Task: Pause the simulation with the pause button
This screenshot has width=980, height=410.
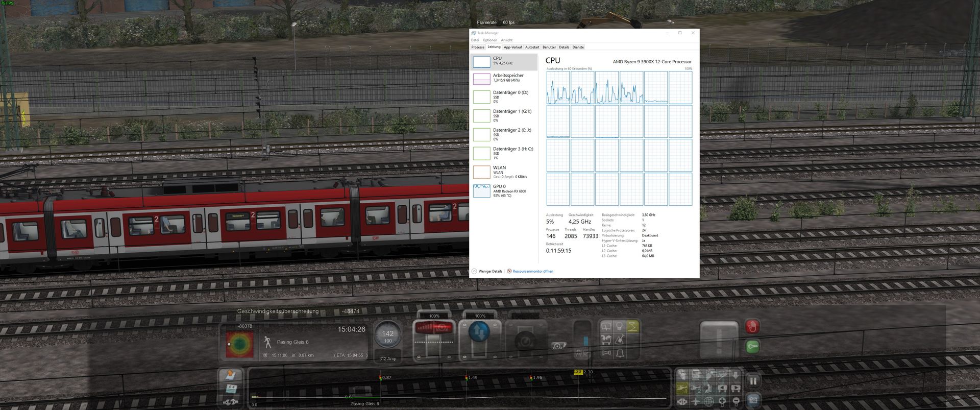Action: (753, 381)
